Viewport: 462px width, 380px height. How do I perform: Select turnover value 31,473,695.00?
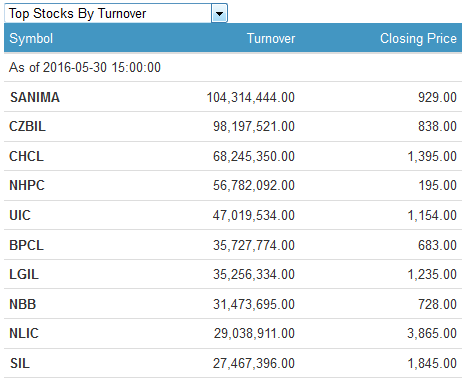254,304
